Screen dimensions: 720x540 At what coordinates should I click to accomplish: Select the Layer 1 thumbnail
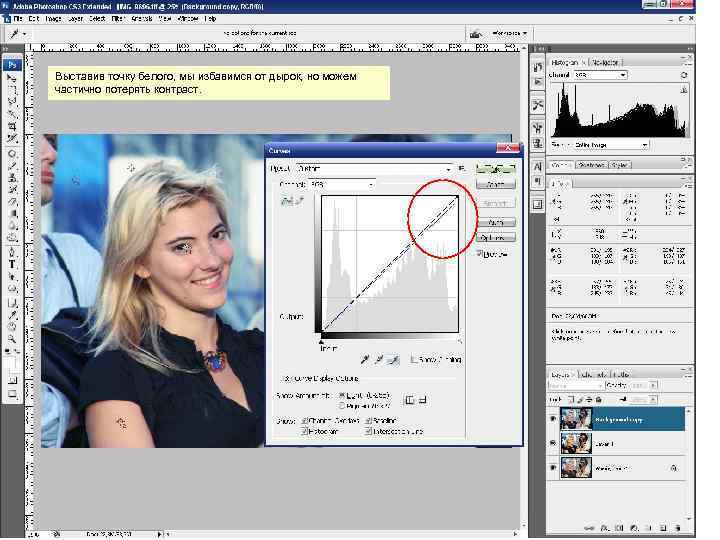(x=576, y=443)
